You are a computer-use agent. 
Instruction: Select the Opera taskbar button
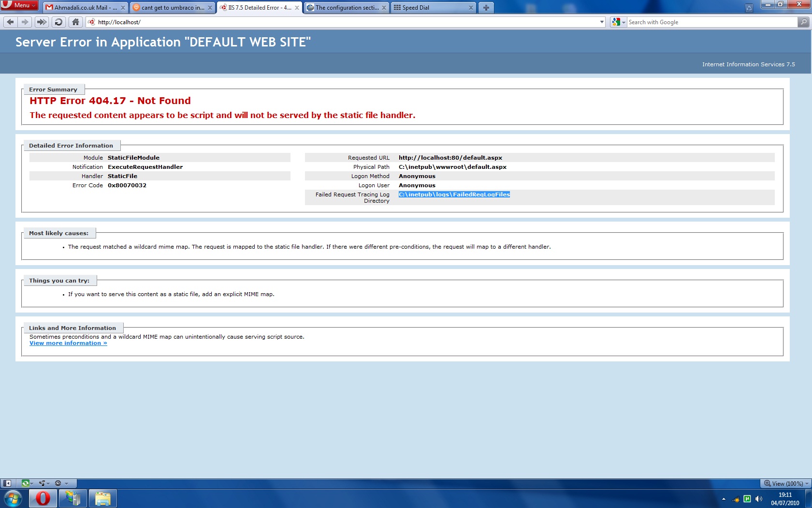pyautogui.click(x=43, y=498)
